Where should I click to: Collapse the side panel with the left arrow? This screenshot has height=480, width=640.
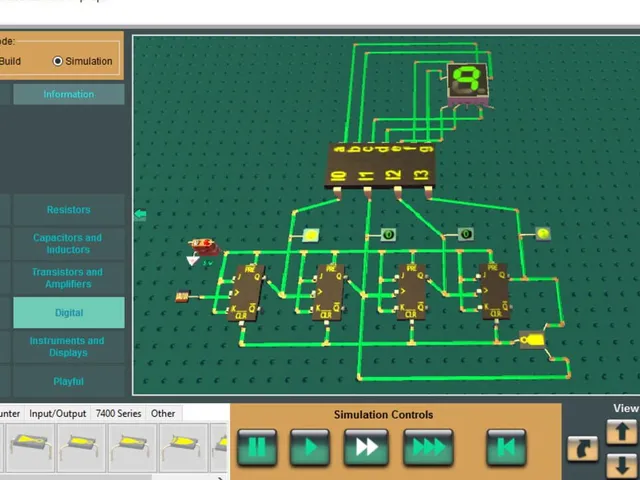tap(140, 214)
